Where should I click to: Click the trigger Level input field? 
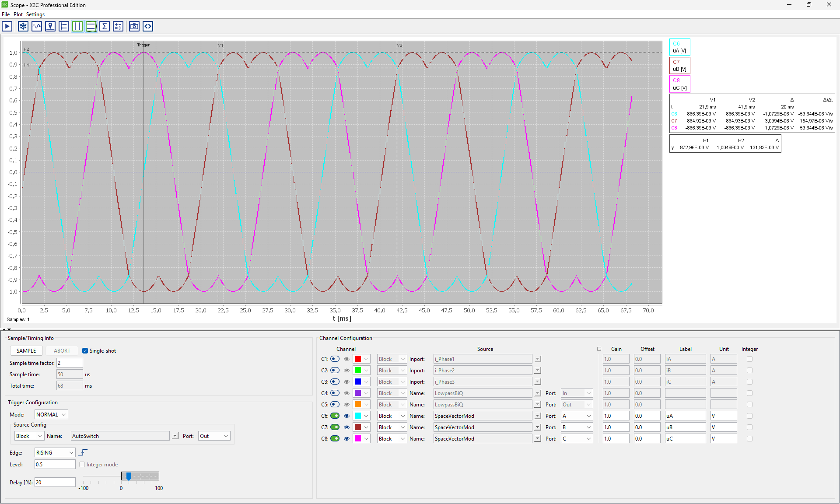click(55, 464)
